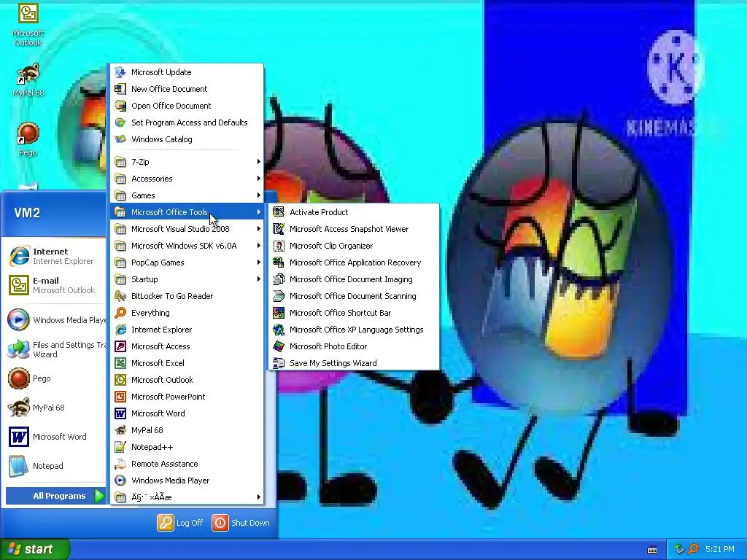
Task: Open Notepad from recent programs
Action: tap(55, 466)
